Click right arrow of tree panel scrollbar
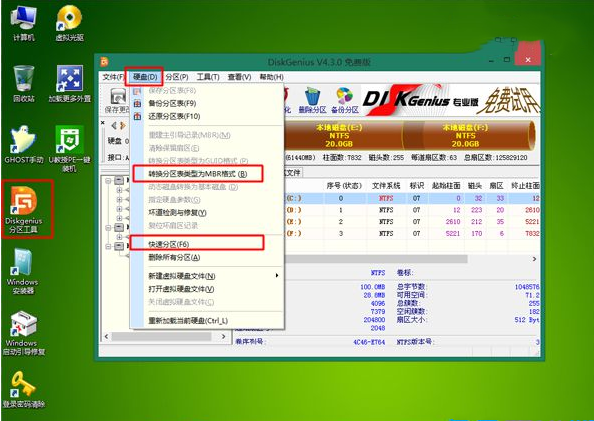 point(224,336)
